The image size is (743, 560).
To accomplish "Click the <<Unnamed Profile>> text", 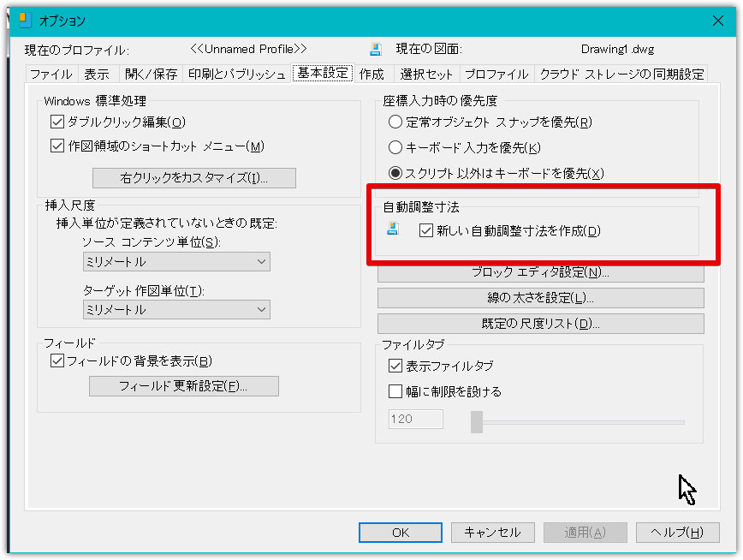I will [248, 49].
